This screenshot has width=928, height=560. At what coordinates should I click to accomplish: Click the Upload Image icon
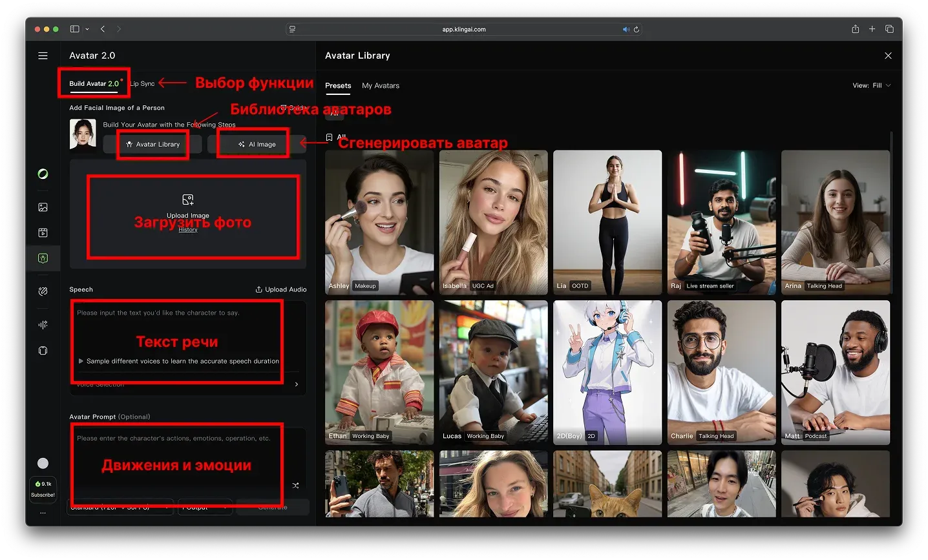coord(188,200)
